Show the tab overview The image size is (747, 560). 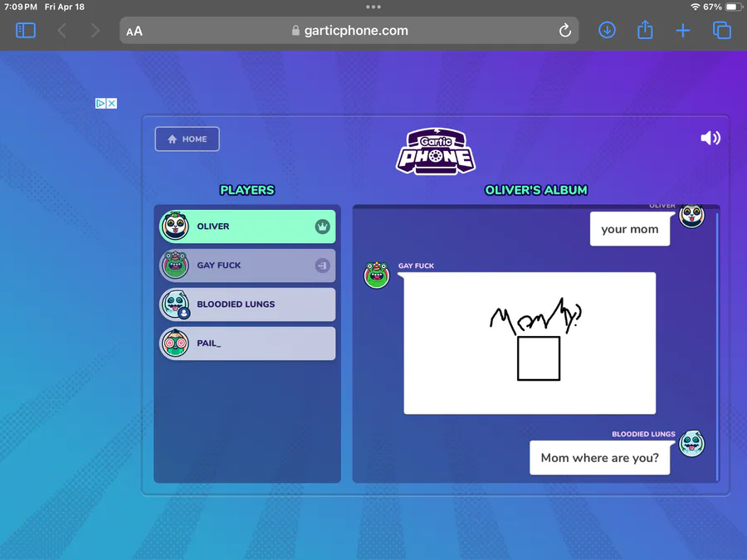[x=722, y=31]
